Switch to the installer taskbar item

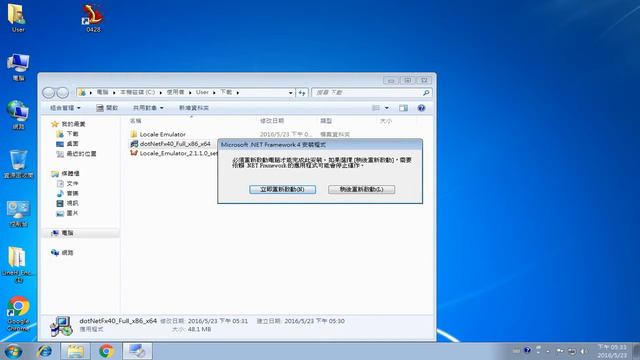tap(137, 351)
